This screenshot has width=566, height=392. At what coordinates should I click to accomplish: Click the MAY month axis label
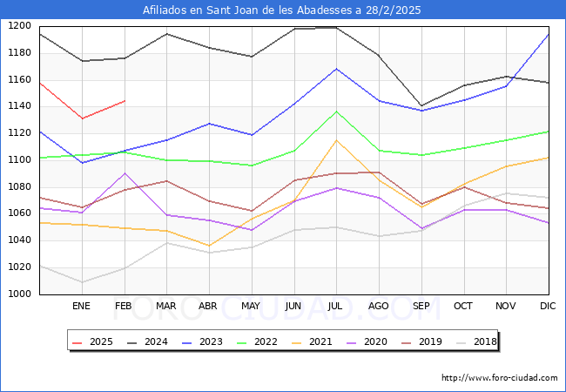(x=251, y=306)
